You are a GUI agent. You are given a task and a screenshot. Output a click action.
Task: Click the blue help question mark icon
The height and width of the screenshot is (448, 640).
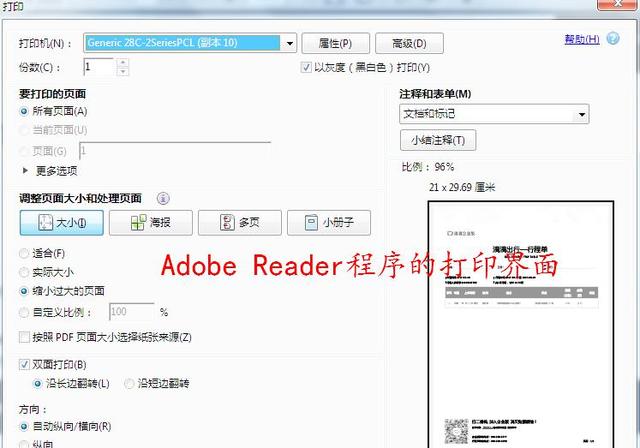click(613, 39)
